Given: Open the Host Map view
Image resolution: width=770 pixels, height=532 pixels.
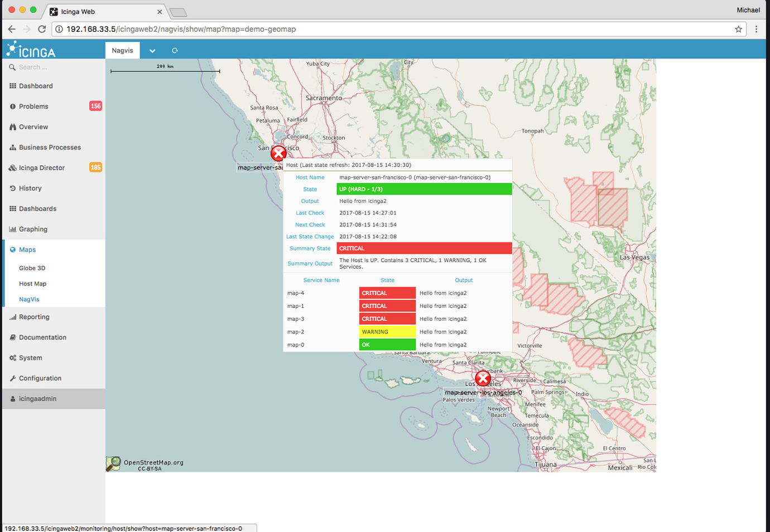Looking at the screenshot, I should (x=32, y=283).
